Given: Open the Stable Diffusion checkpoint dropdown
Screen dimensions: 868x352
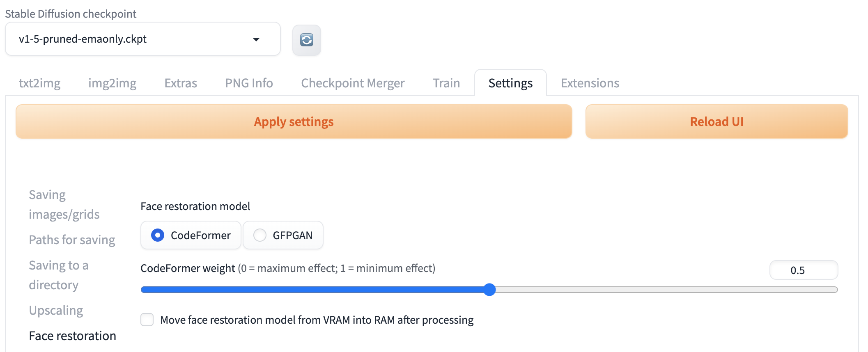Looking at the screenshot, I should click(142, 39).
